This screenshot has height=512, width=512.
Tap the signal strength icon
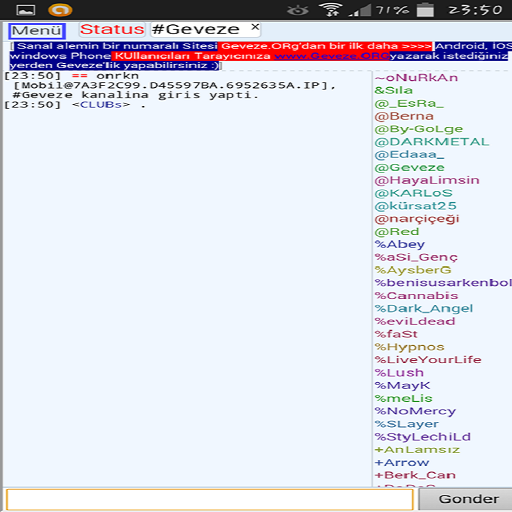pyautogui.click(x=360, y=10)
